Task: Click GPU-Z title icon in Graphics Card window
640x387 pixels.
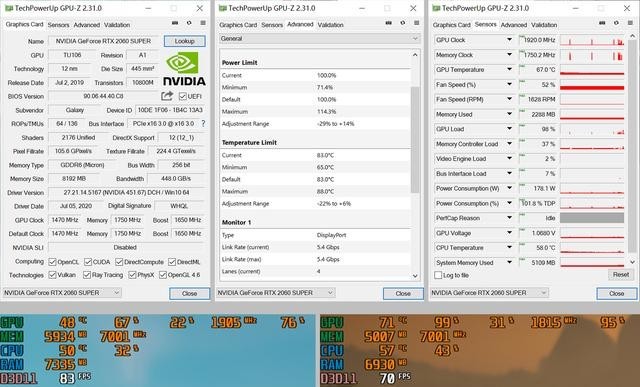Action: click(x=8, y=8)
